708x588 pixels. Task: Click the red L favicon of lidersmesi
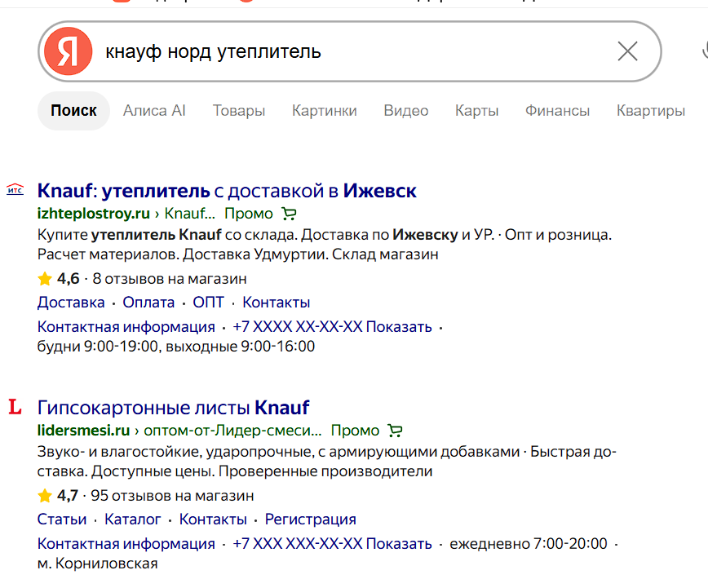click(x=15, y=407)
